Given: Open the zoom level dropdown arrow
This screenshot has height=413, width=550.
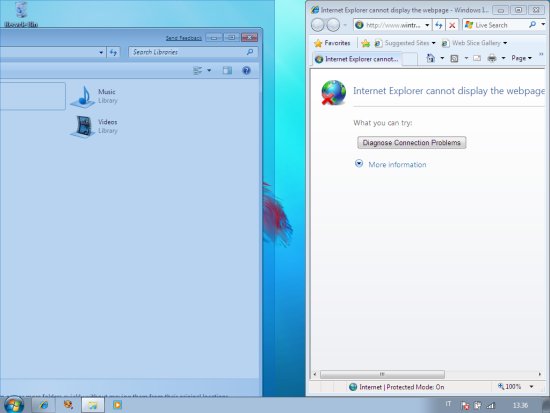Looking at the screenshot, I should pyautogui.click(x=532, y=387).
